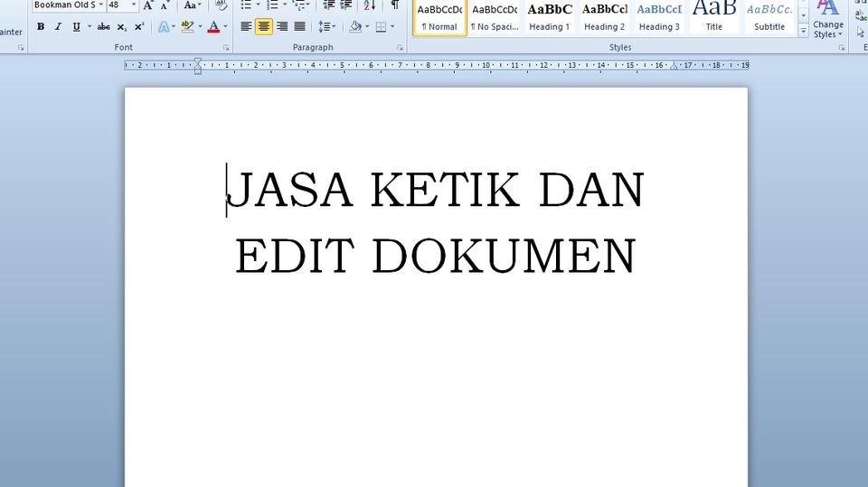The image size is (868, 487).
Task: Apply Heading 2 style
Action: click(604, 18)
